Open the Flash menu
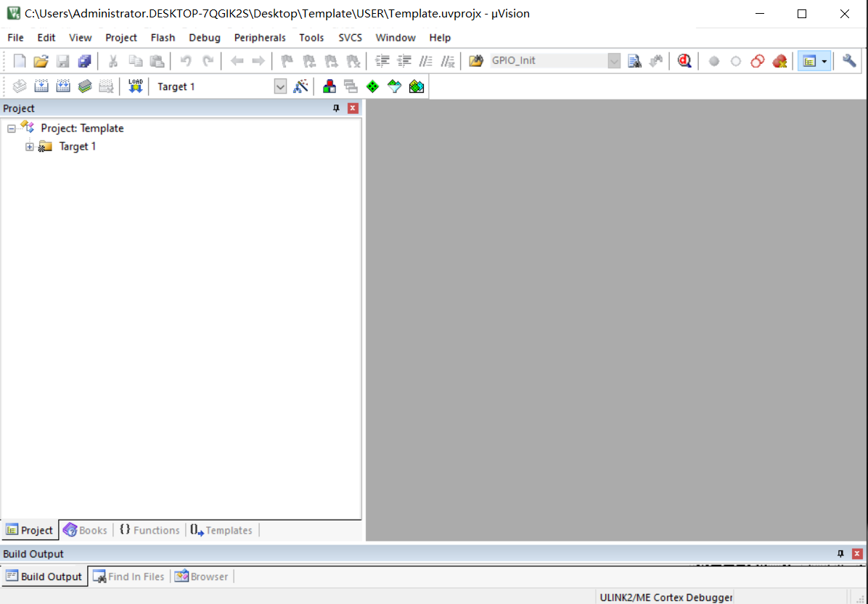The height and width of the screenshot is (604, 868). (x=163, y=38)
